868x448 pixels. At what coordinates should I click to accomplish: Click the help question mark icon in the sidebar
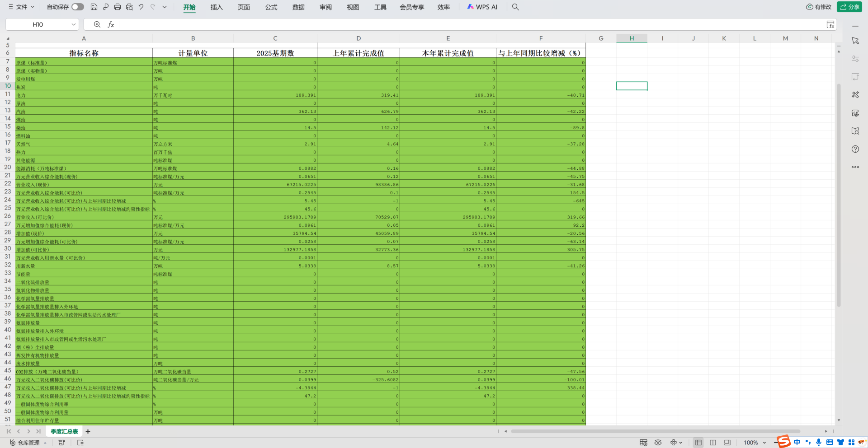tap(855, 149)
